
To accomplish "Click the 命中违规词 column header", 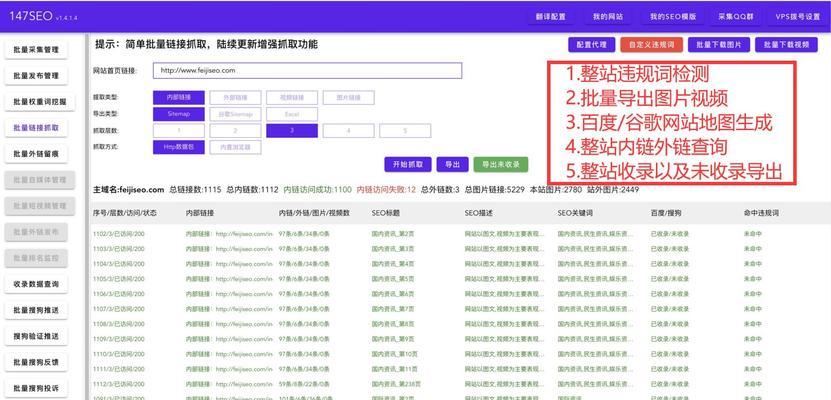I will coord(761,213).
